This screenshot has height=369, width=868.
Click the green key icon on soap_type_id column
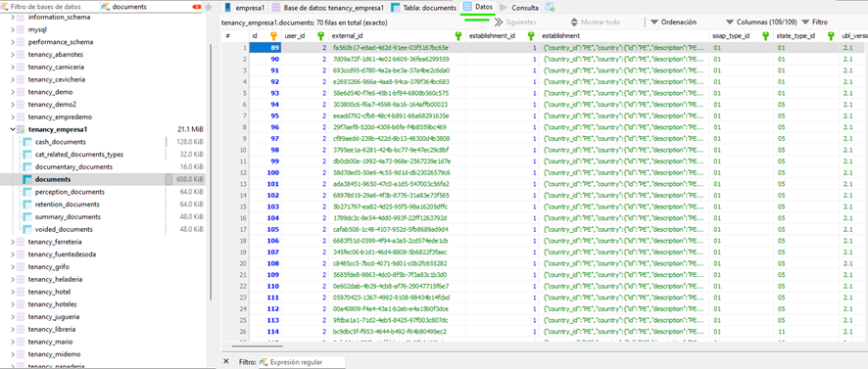pos(765,36)
